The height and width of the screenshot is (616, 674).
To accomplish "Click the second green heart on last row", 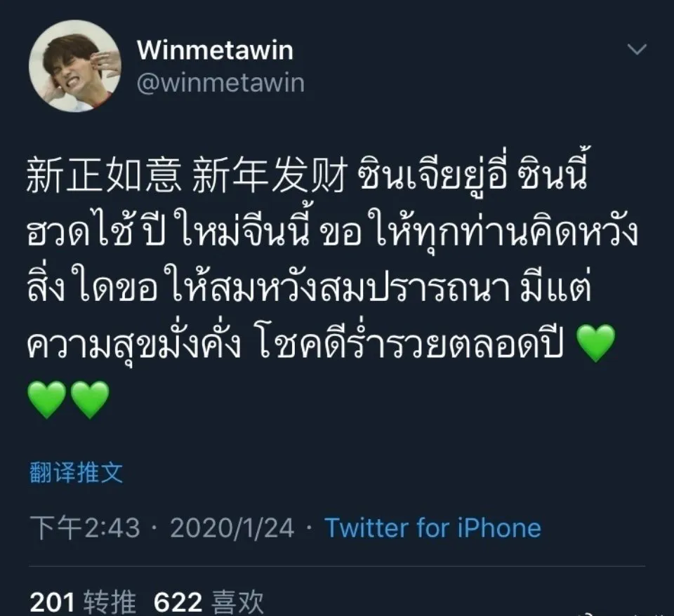I will point(90,399).
